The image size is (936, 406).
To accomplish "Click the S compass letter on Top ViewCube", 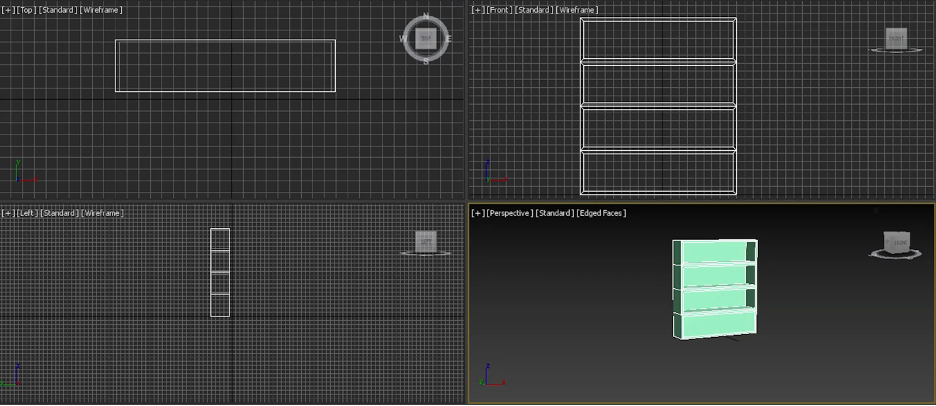I will click(x=426, y=61).
